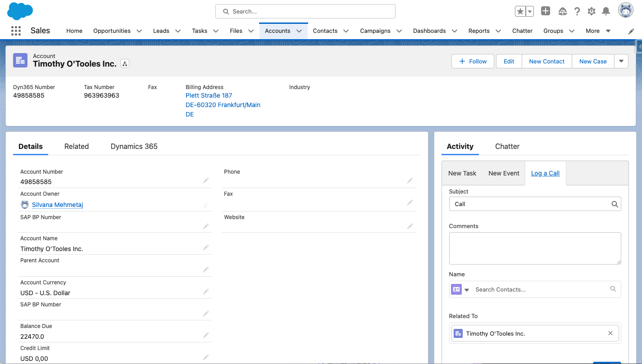Select the New Task activity tab
642x364 pixels.
click(462, 173)
